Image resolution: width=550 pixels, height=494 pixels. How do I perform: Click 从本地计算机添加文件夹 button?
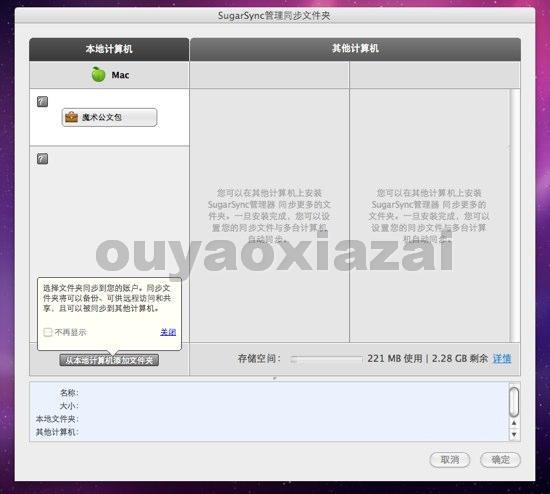[109, 360]
